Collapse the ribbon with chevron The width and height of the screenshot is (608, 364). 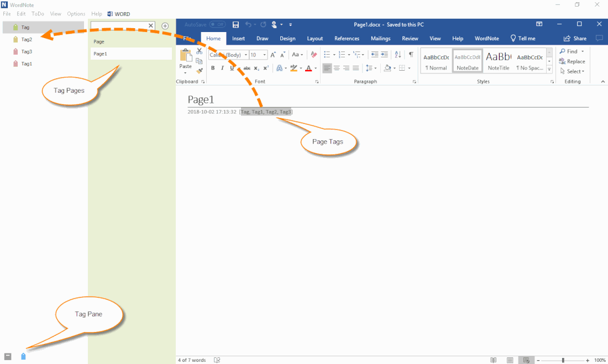tap(602, 82)
